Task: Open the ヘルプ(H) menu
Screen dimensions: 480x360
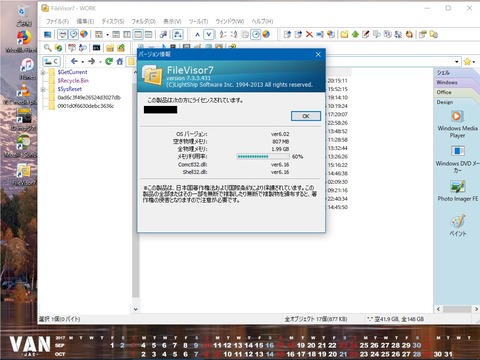Action: point(262,21)
